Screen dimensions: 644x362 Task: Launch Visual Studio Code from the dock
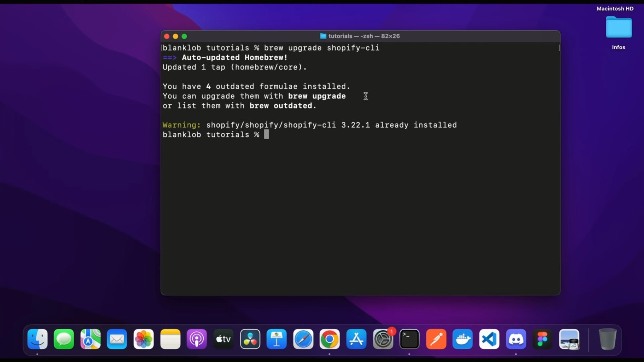(x=489, y=339)
